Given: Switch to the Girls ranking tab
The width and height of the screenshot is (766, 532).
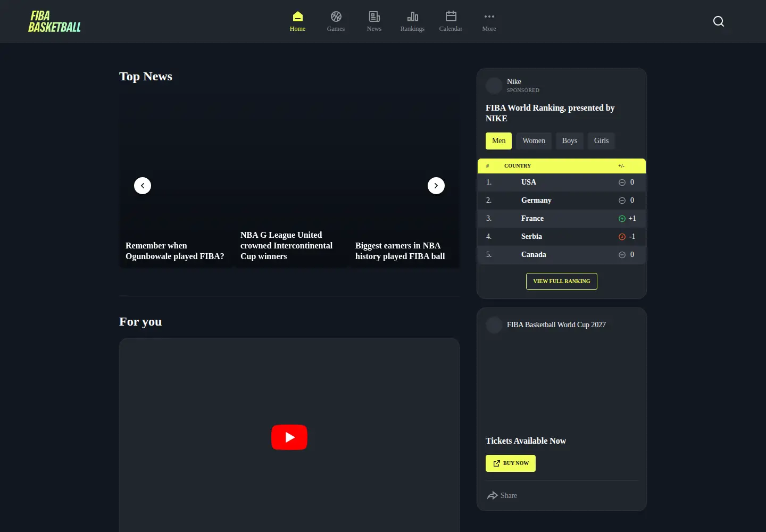Looking at the screenshot, I should [601, 141].
